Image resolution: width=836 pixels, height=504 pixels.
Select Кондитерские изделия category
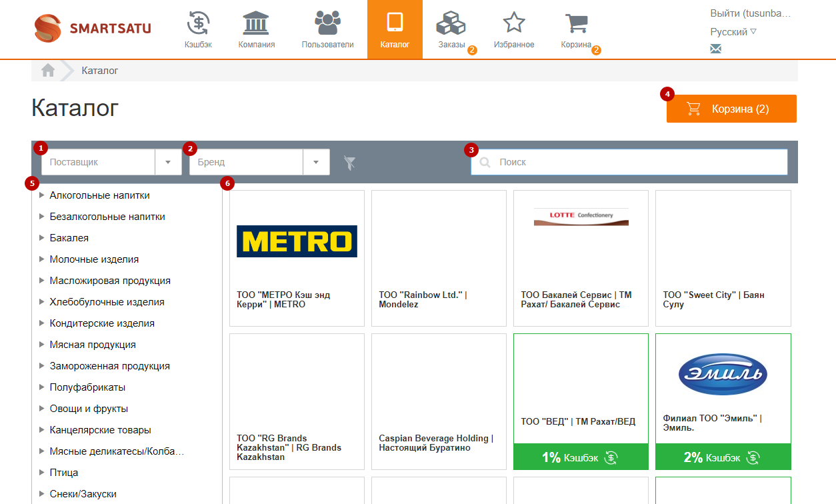coord(102,323)
